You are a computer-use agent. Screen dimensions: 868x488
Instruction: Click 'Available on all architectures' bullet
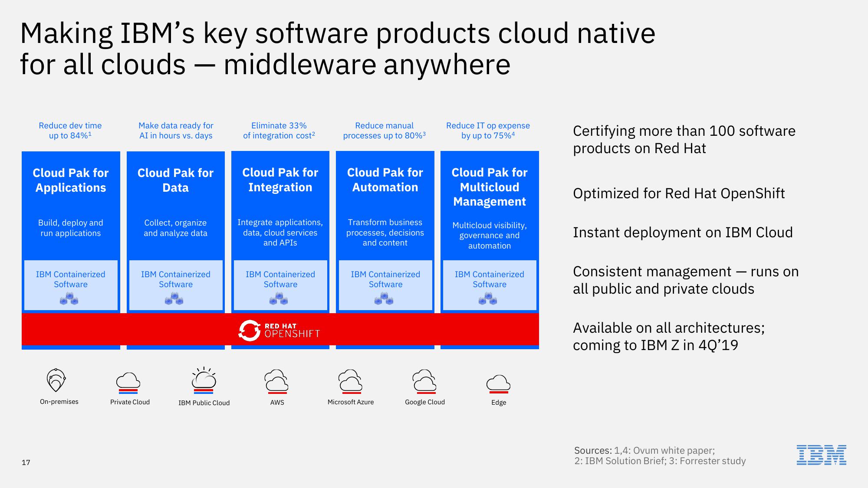669,336
